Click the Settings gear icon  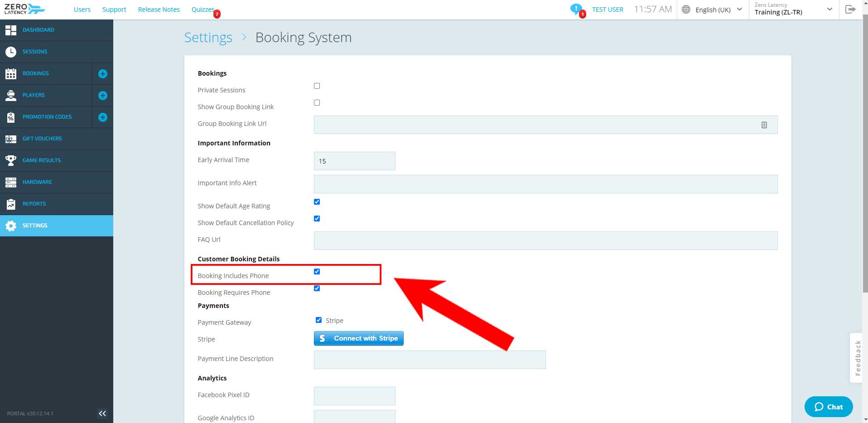coord(11,226)
